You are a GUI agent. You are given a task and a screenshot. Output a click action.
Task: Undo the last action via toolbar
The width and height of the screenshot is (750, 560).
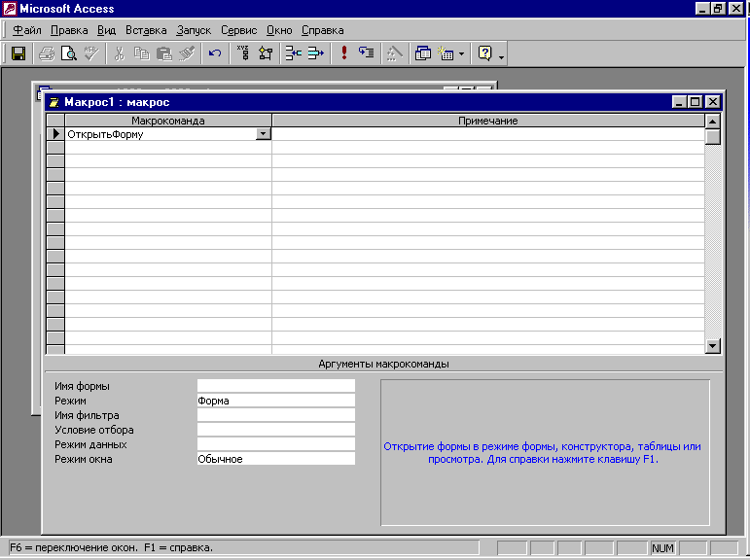point(215,53)
